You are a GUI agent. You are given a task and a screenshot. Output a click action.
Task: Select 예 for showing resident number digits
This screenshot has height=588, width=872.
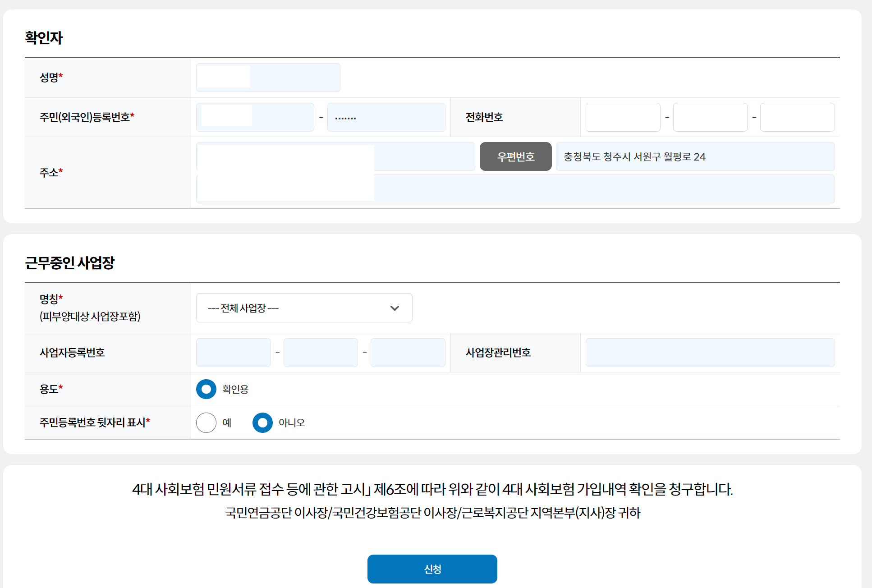click(x=207, y=423)
